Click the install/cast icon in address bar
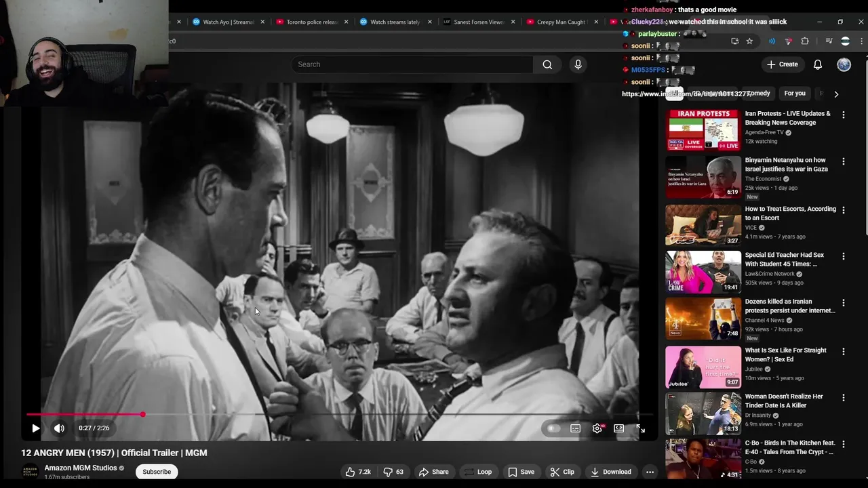Screen dimensions: 868x488 tap(734, 41)
